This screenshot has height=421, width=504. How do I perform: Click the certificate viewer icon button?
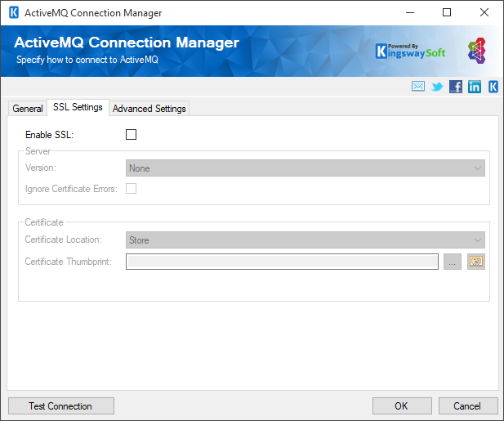point(476,262)
